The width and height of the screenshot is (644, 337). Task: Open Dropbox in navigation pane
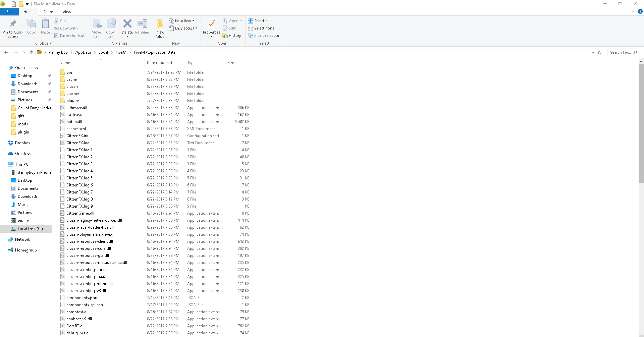coord(22,143)
